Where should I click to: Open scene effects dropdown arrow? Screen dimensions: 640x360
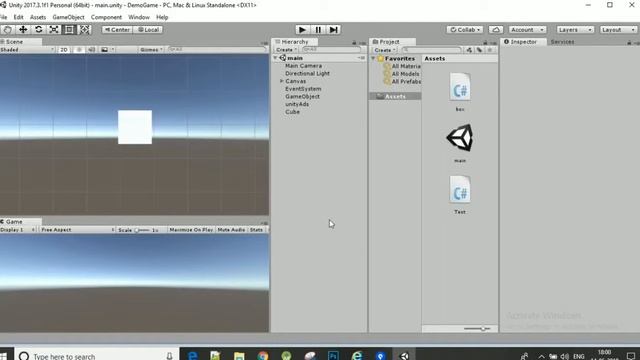pos(113,49)
